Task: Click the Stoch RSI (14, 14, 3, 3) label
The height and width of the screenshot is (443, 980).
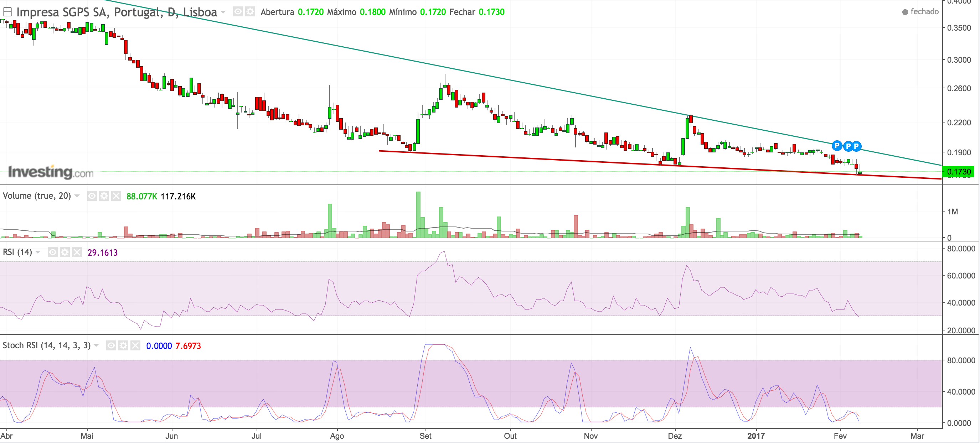Action: point(46,345)
